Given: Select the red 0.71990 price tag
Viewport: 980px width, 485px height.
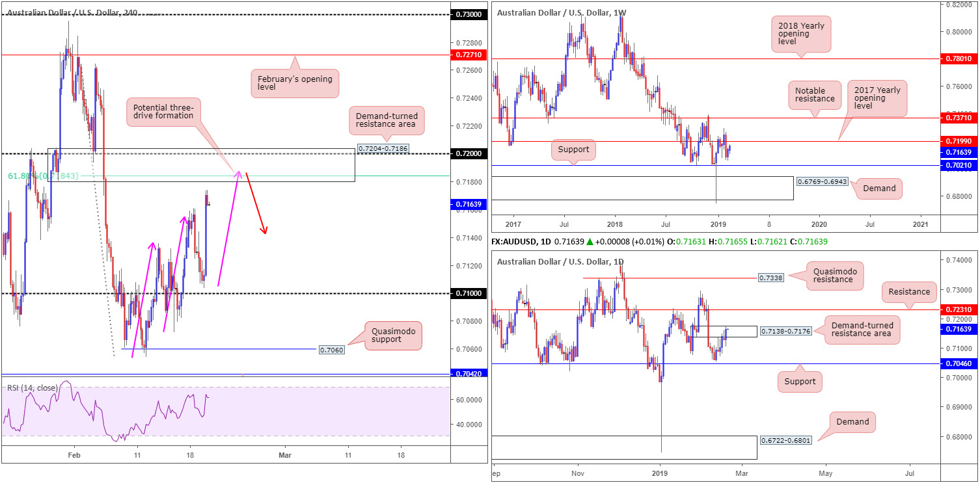Looking at the screenshot, I should click(x=960, y=141).
